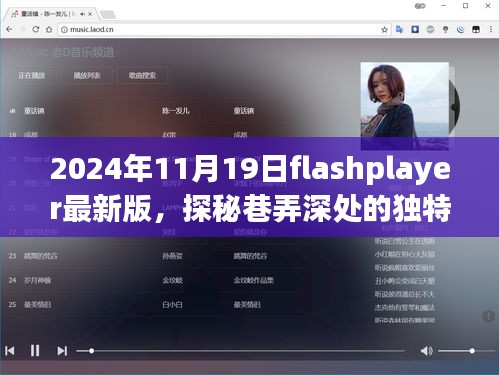Click lyric line 听说彼得潘总长不大
499x375 pixels.
point(405,294)
